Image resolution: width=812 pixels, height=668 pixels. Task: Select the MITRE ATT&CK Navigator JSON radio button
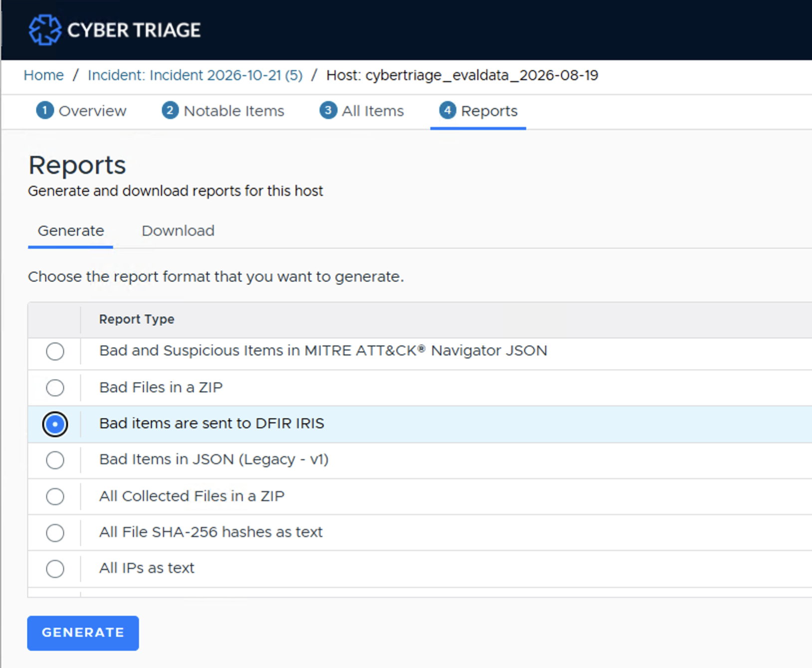point(55,351)
